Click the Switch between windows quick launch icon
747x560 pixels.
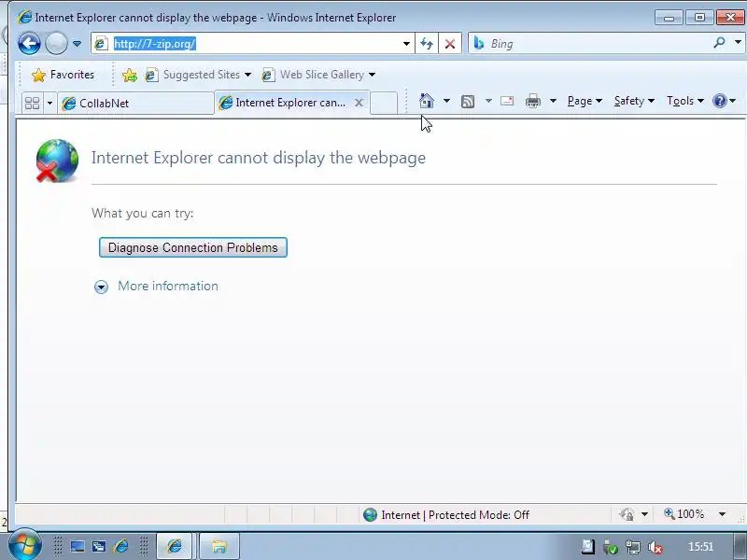coord(99,546)
